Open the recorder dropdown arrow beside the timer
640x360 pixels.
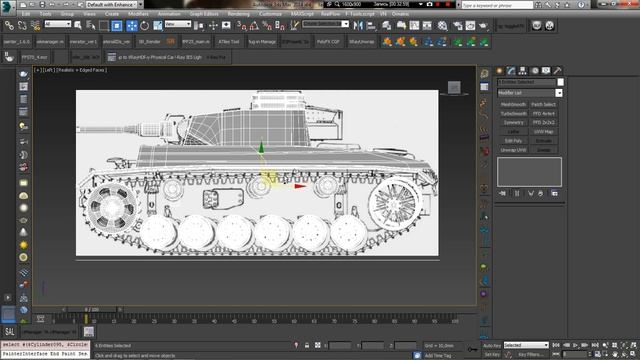pos(420,4)
